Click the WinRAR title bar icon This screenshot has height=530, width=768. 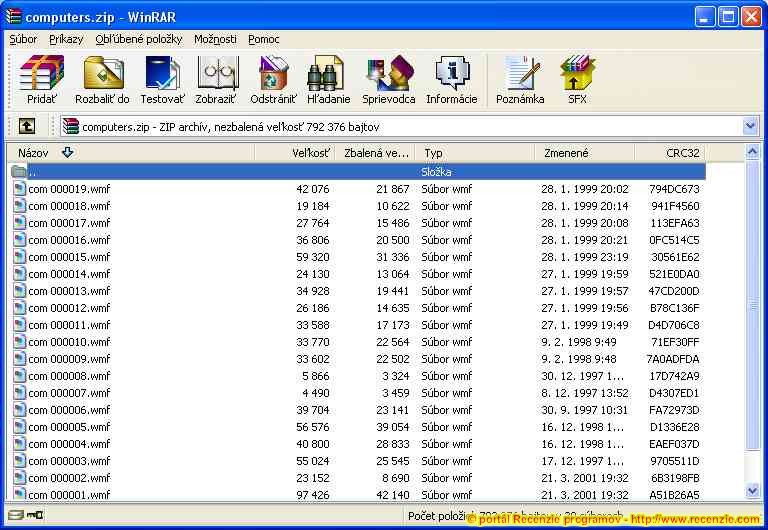14,16
